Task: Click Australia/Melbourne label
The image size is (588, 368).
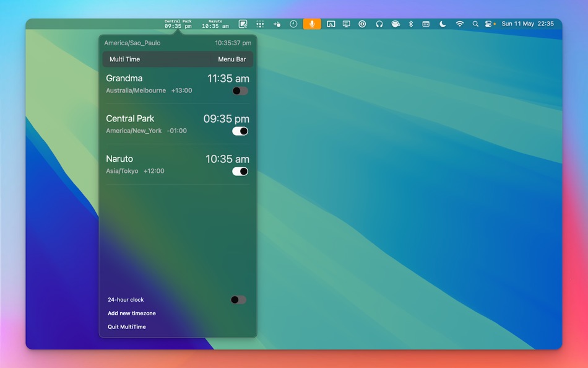Action: [136, 90]
